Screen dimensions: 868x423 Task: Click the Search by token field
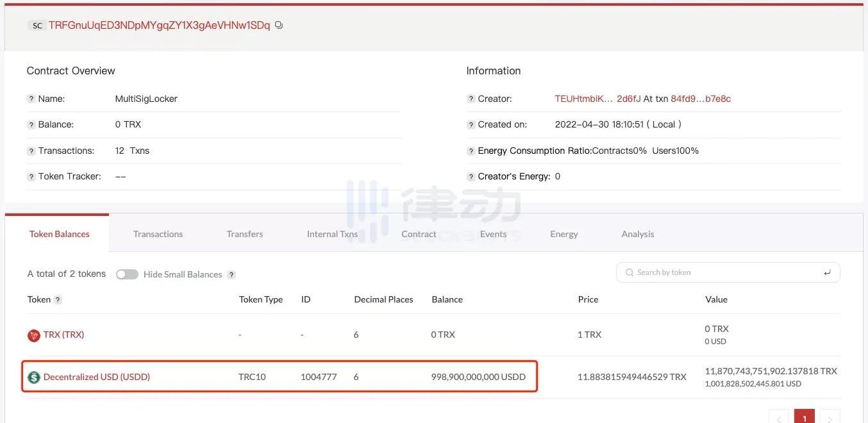[x=728, y=272]
